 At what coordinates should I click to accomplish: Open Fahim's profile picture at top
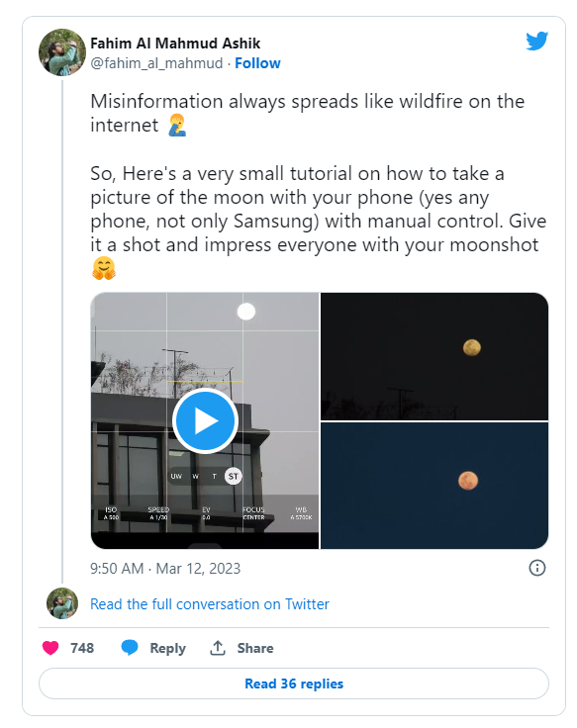(x=62, y=52)
